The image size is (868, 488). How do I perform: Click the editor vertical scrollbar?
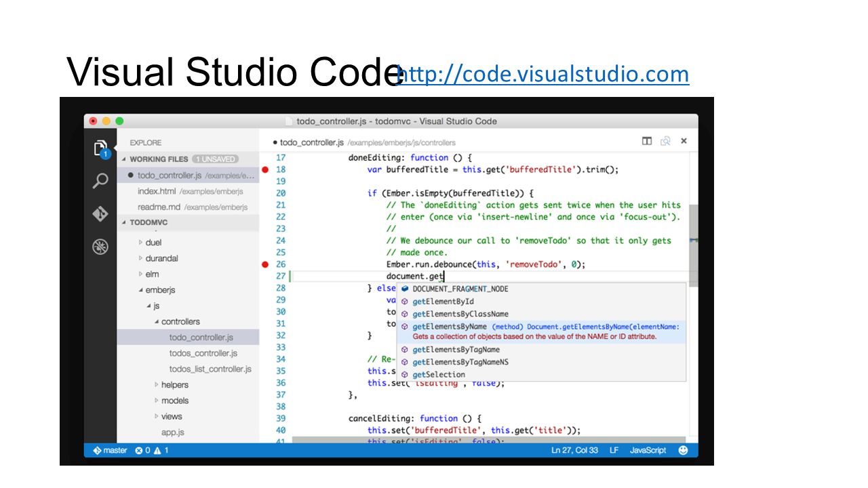694,244
